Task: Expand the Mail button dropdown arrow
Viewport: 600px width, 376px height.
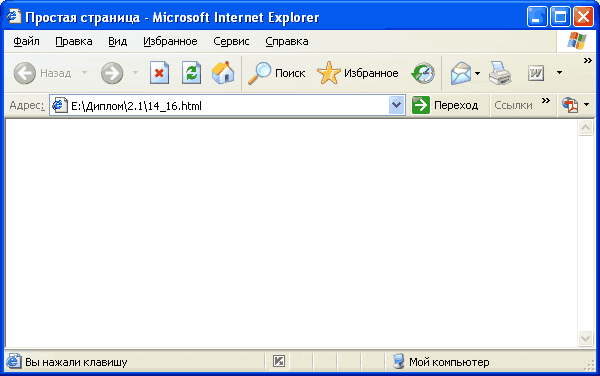Action: point(477,73)
